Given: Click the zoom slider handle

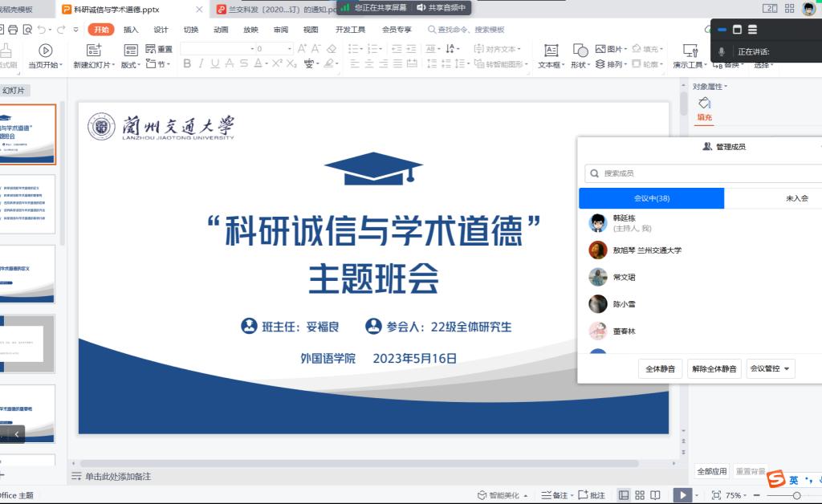Looking at the screenshot, I should [x=796, y=495].
